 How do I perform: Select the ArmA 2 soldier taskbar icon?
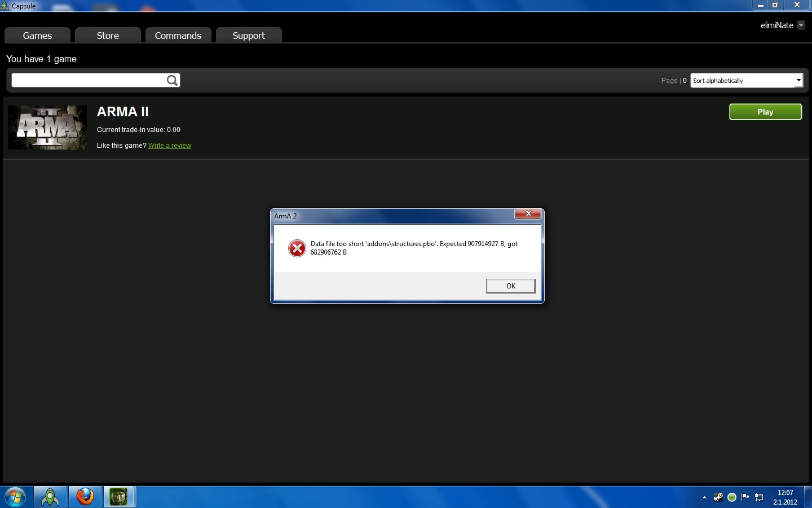click(118, 497)
